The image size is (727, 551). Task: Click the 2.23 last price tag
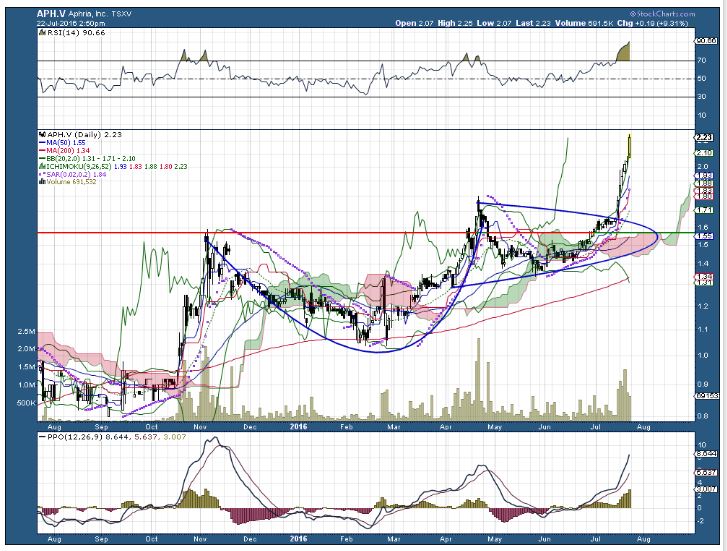[x=703, y=136]
